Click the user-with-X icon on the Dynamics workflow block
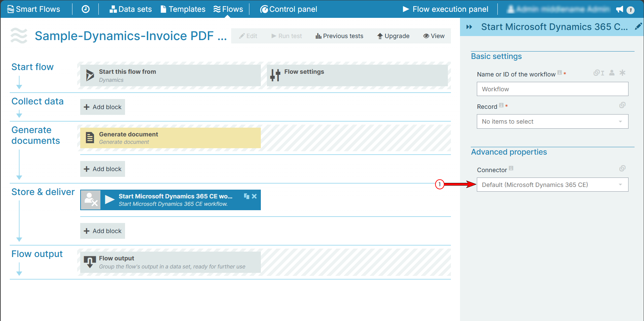The width and height of the screenshot is (644, 321). 91,200
